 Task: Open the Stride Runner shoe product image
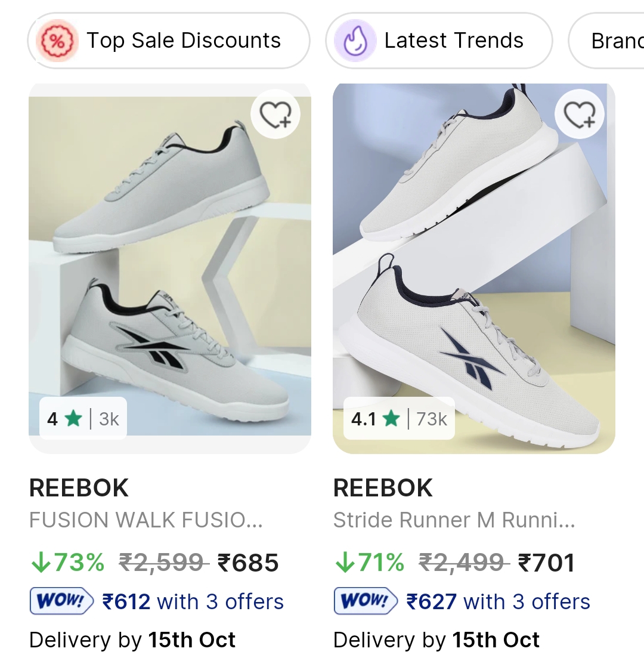(x=473, y=263)
